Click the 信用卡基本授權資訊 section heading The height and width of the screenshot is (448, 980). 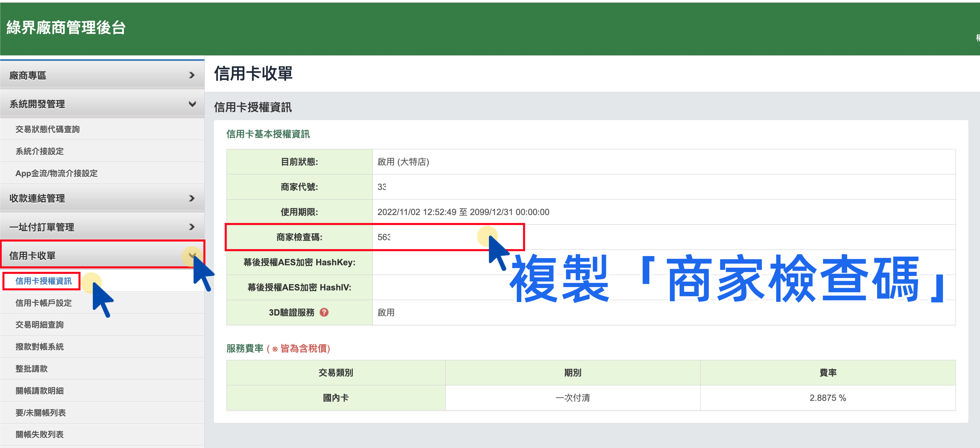268,134
